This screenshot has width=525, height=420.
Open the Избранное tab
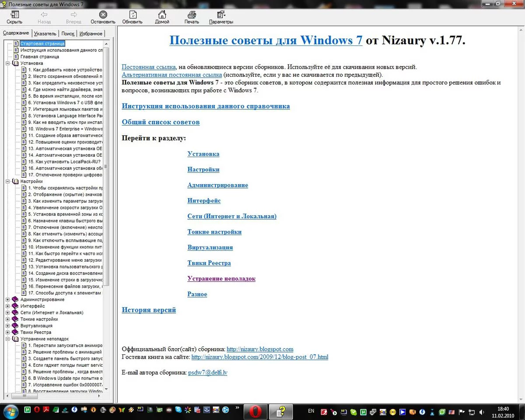point(91,34)
